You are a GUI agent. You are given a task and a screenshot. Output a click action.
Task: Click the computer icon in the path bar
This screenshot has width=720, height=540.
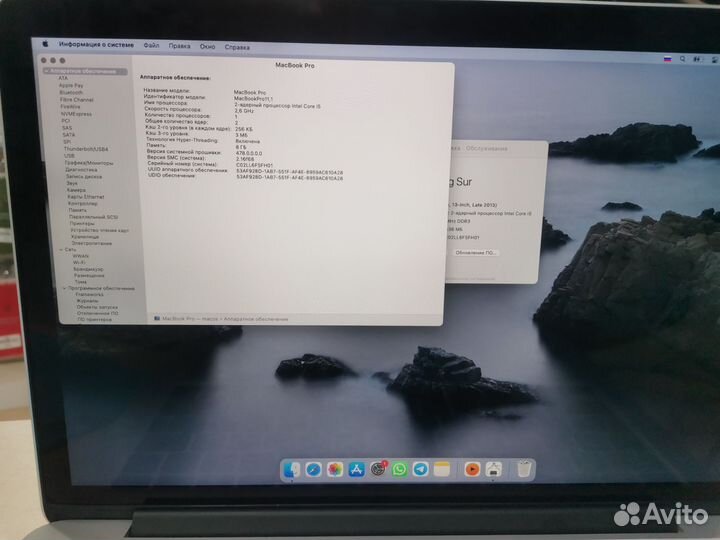pos(157,318)
